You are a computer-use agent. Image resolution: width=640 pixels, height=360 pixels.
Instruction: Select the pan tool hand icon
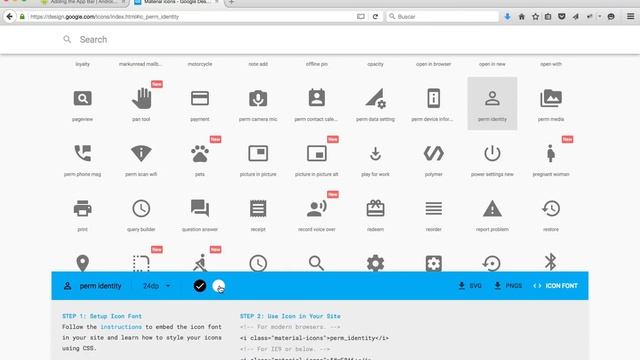tap(141, 98)
